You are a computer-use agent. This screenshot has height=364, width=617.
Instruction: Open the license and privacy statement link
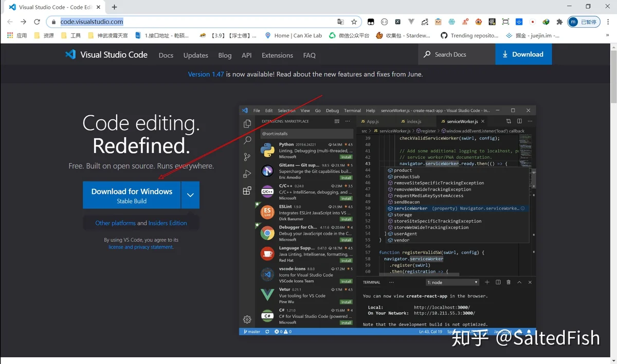click(x=141, y=247)
